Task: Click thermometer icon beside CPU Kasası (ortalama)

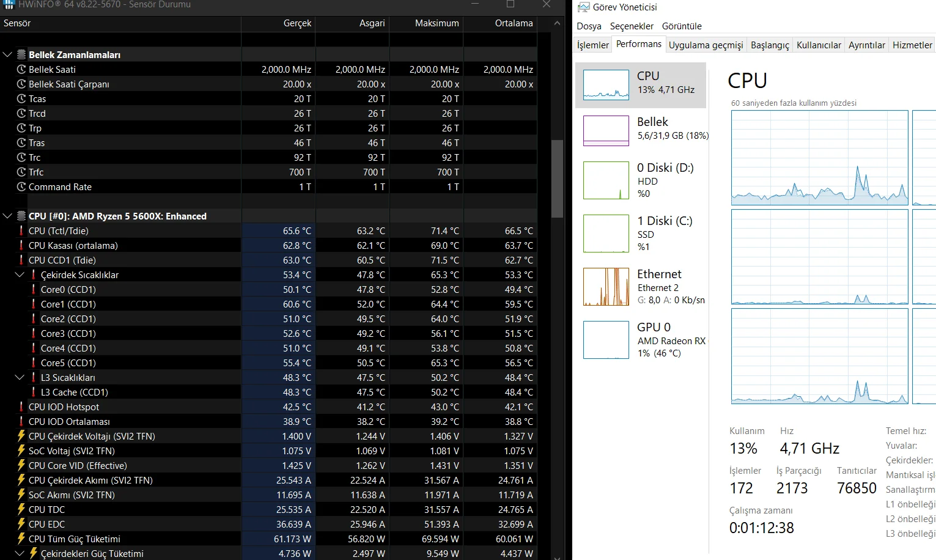Action: tap(21, 246)
